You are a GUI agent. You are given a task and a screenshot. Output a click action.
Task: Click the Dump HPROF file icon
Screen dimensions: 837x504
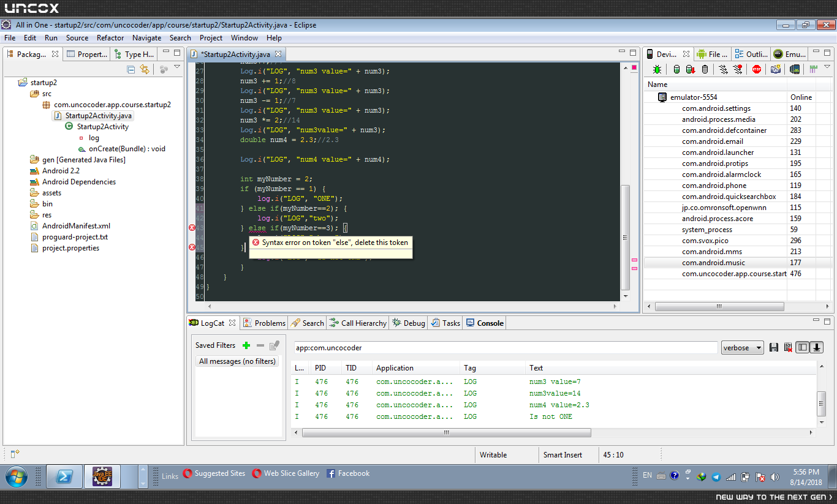pyautogui.click(x=690, y=69)
